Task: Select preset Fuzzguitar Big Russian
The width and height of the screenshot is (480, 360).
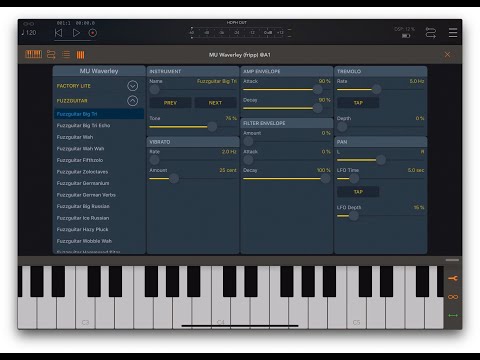Action: point(99,206)
